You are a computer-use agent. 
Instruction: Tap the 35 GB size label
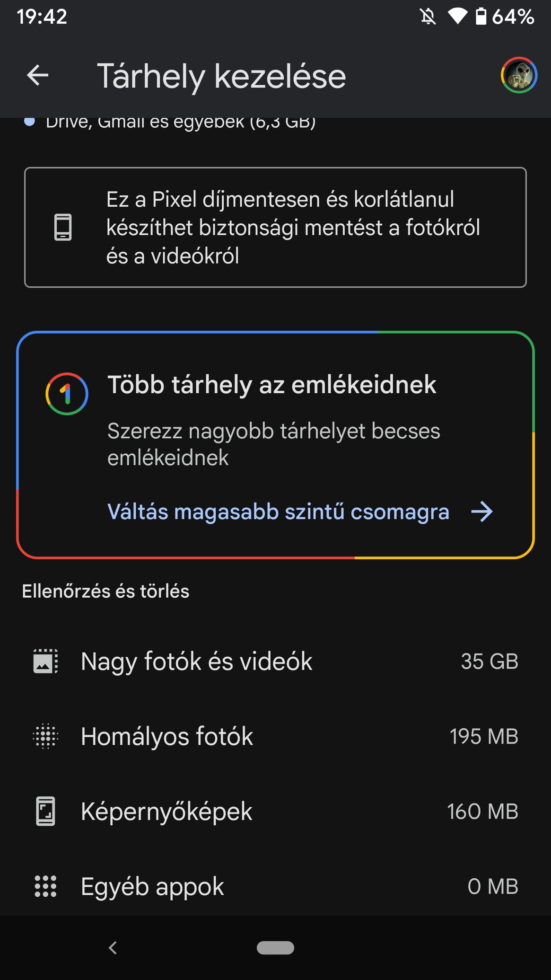490,662
